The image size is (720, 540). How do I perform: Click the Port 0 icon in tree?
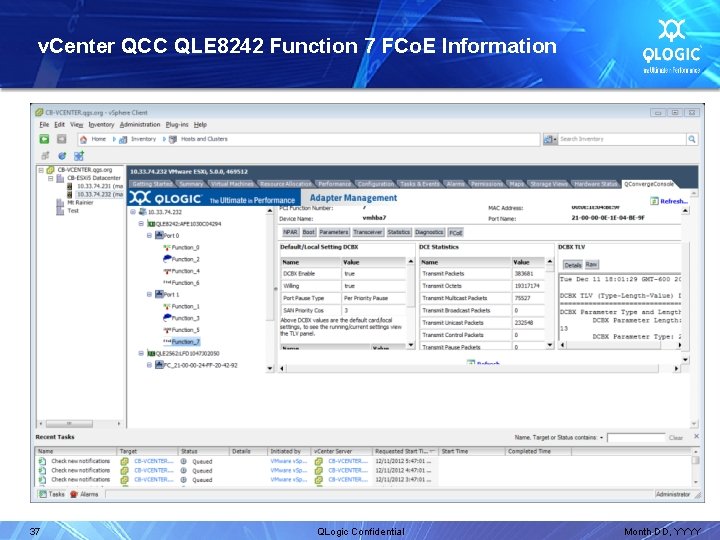click(159, 235)
